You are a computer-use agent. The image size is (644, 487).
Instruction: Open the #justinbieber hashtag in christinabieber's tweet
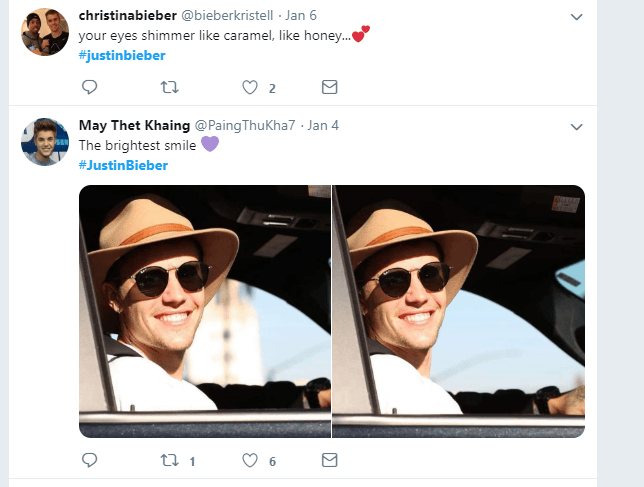point(122,54)
